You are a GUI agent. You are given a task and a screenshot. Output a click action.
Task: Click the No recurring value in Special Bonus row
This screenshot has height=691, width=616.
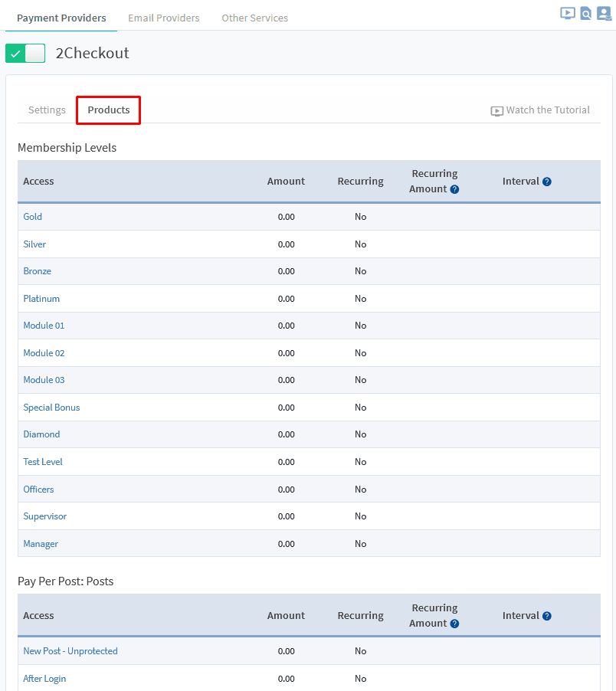click(x=360, y=408)
